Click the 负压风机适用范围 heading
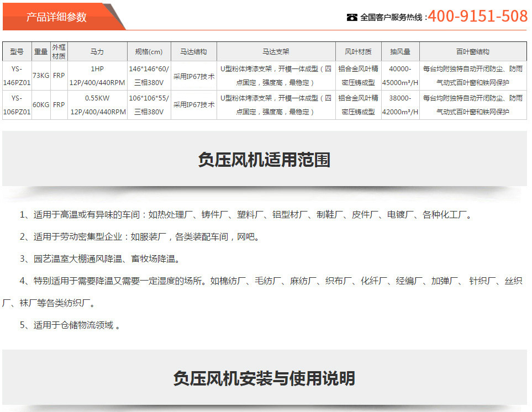The width and height of the screenshot is (532, 412). pos(264,160)
